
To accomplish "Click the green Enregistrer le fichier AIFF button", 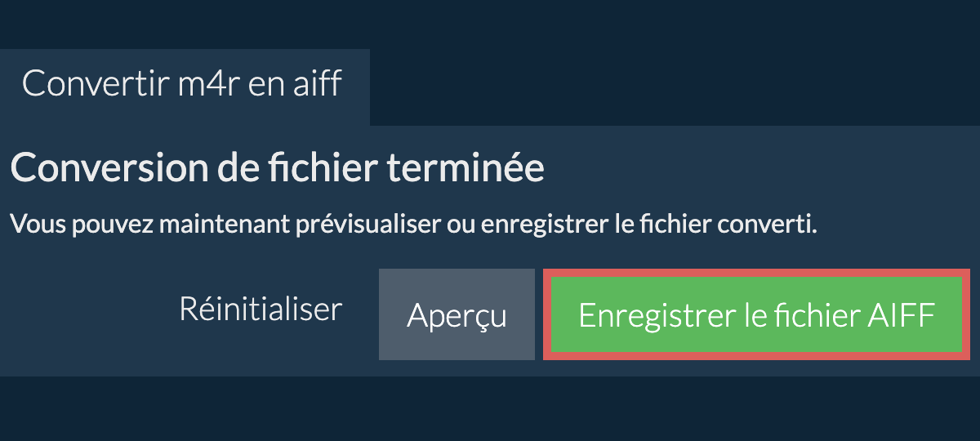I will click(756, 315).
